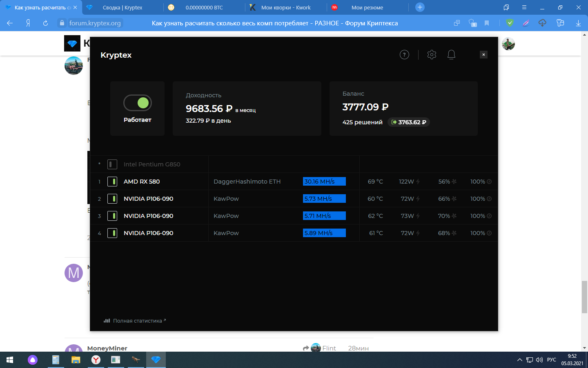Screen dimensions: 588x368
Task: Toggle the third-row NVIDIA P106-090 switch
Action: [112, 216]
